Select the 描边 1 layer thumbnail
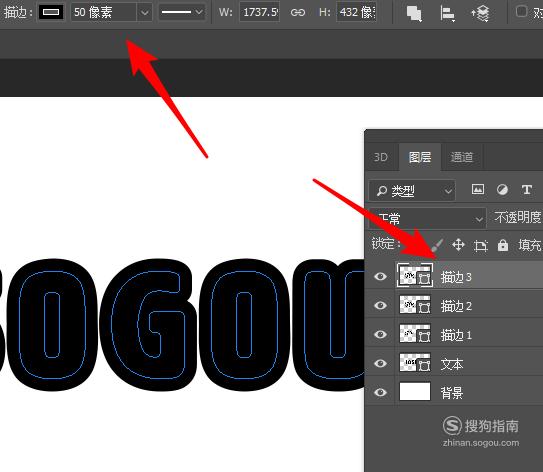 pos(415,334)
